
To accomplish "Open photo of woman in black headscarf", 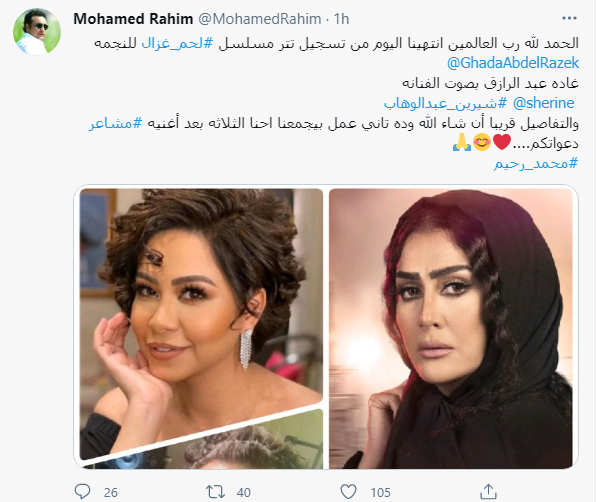I will pyautogui.click(x=451, y=328).
